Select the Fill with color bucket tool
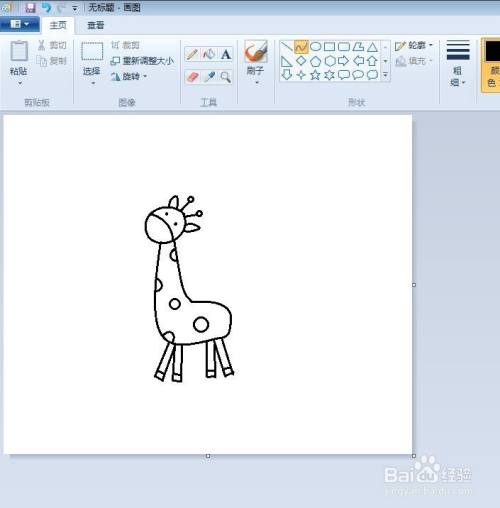The height and width of the screenshot is (508, 500). click(x=209, y=54)
